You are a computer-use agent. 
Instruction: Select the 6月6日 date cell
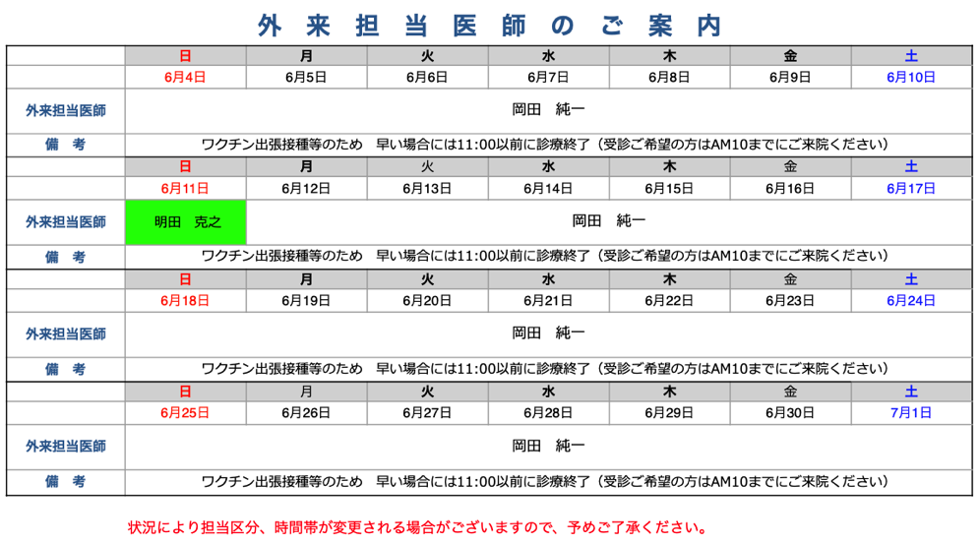pyautogui.click(x=427, y=78)
